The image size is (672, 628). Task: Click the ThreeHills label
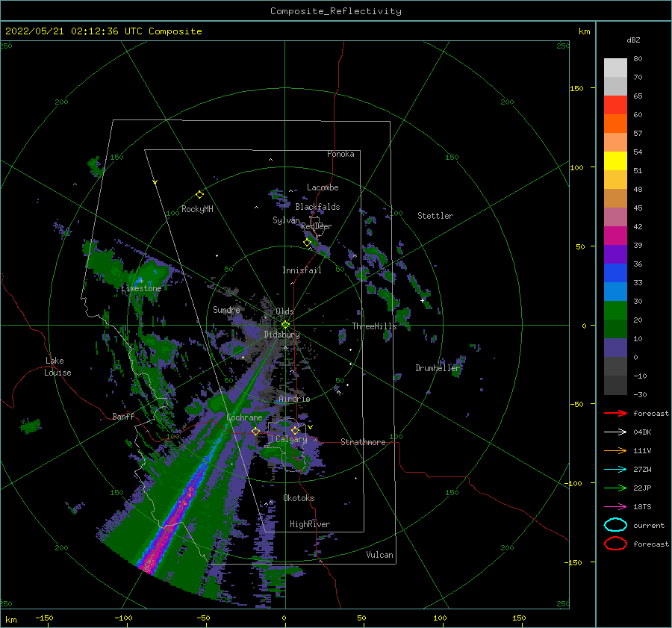375,326
